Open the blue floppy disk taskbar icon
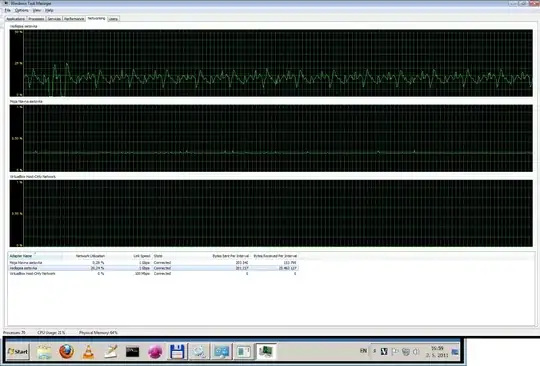Viewport: 540px width, 366px height. (177, 352)
